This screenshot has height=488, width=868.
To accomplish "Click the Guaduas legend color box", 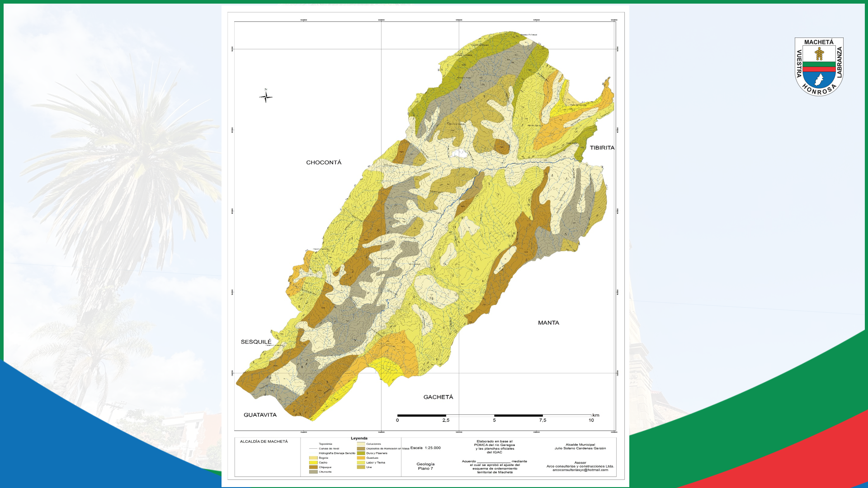I will tap(361, 458).
